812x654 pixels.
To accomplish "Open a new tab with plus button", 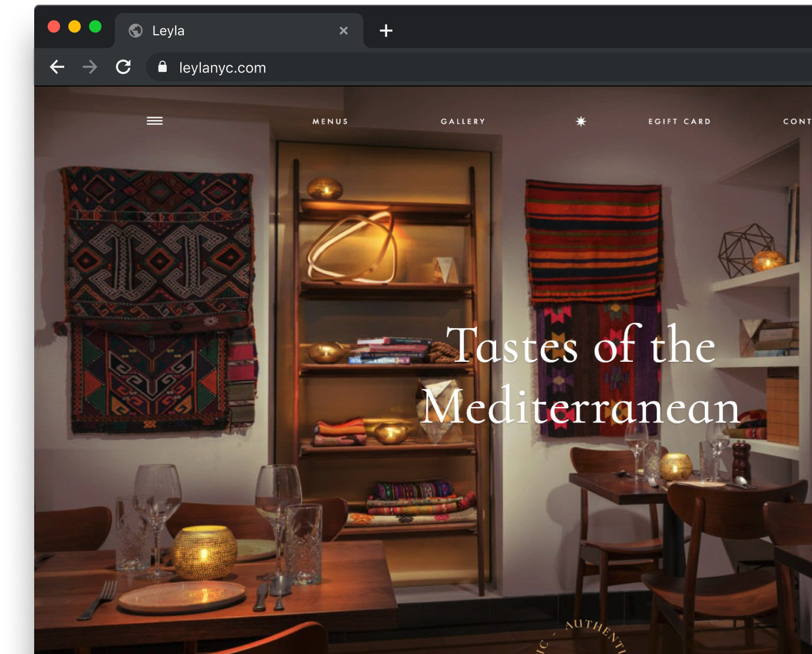I will tap(386, 31).
